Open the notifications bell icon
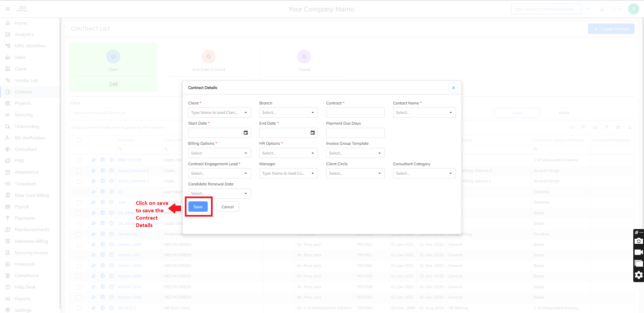This screenshot has width=644, height=313. pyautogui.click(x=602, y=9)
